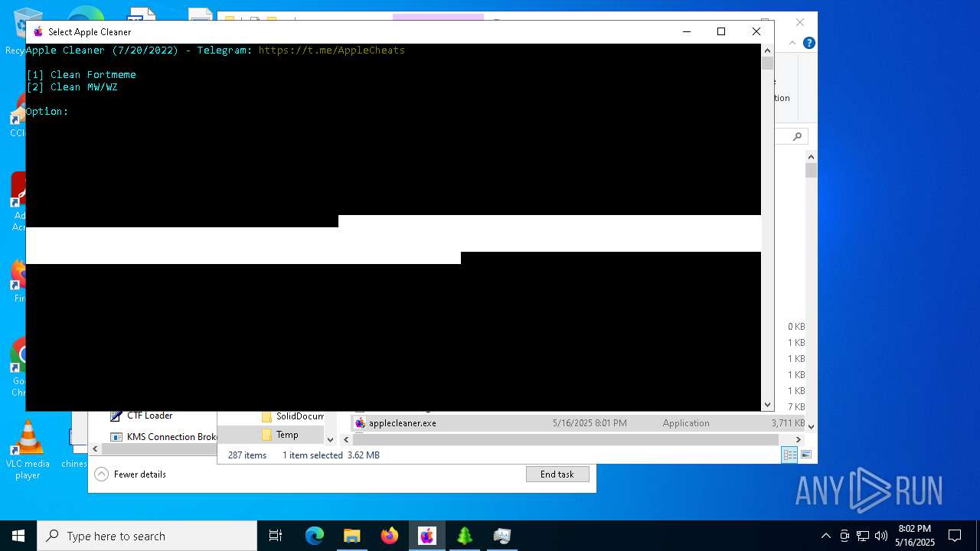Select KMS Connection Broker process row
This screenshot has width=980, height=551.
(x=163, y=437)
